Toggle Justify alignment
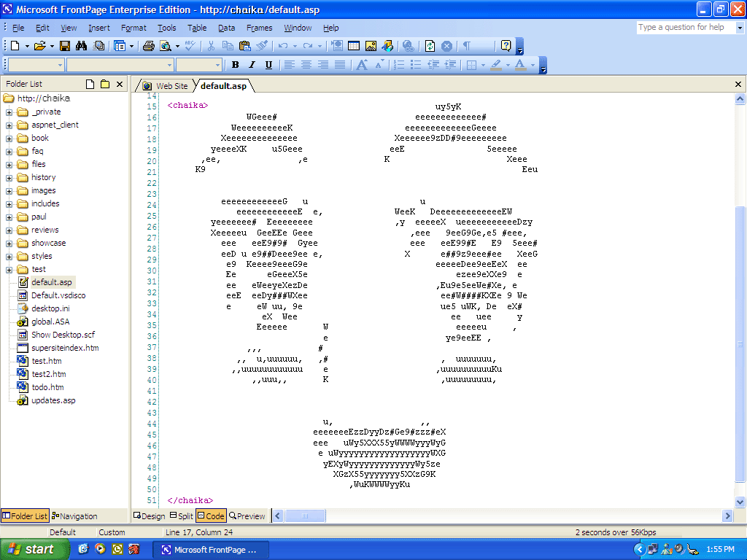Image resolution: width=747 pixels, height=560 pixels. [340, 65]
